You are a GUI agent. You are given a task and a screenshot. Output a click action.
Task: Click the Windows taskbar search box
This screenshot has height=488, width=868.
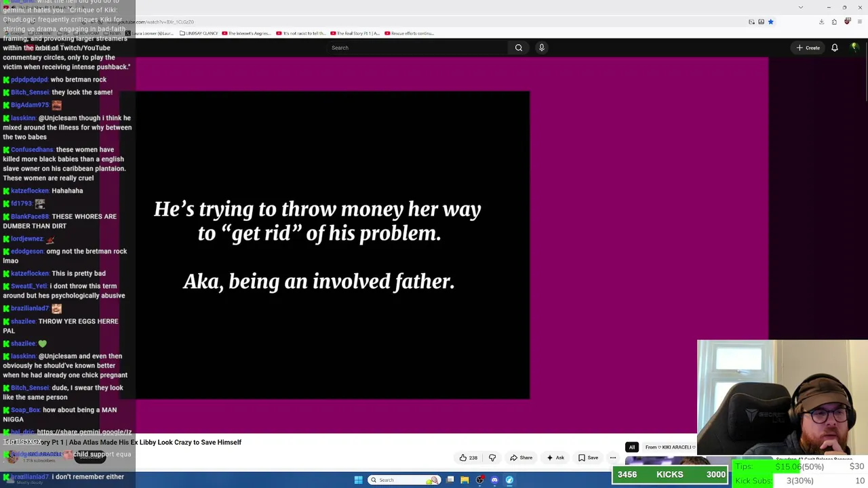(x=403, y=480)
